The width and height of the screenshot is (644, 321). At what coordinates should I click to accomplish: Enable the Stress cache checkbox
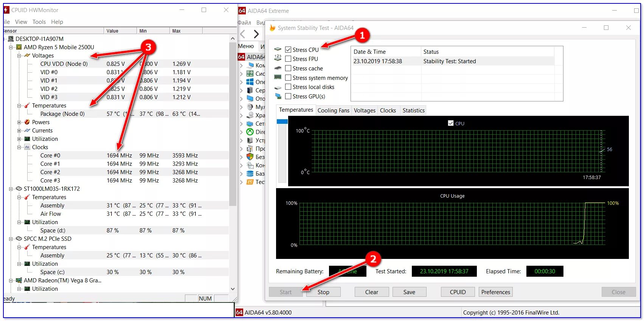point(288,68)
